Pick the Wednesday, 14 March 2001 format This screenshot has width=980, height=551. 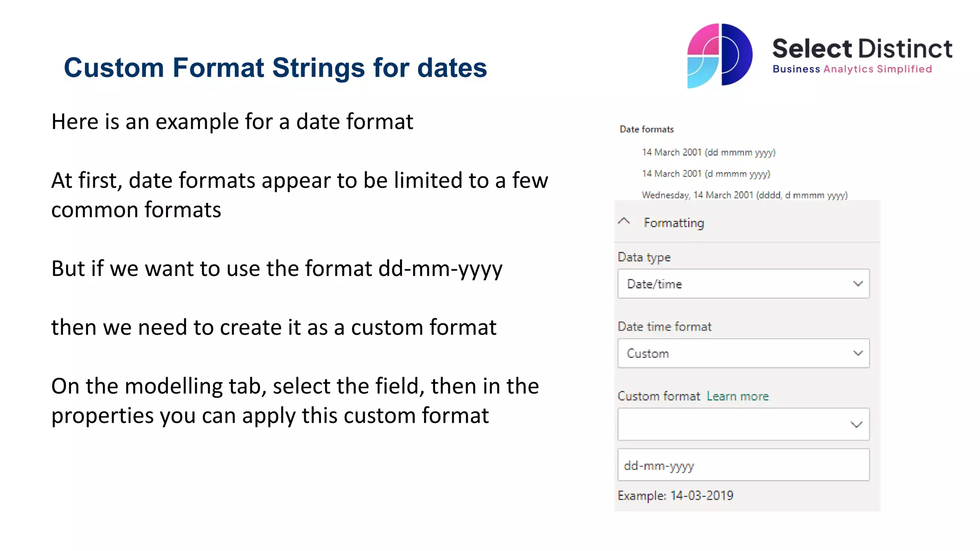coord(744,195)
